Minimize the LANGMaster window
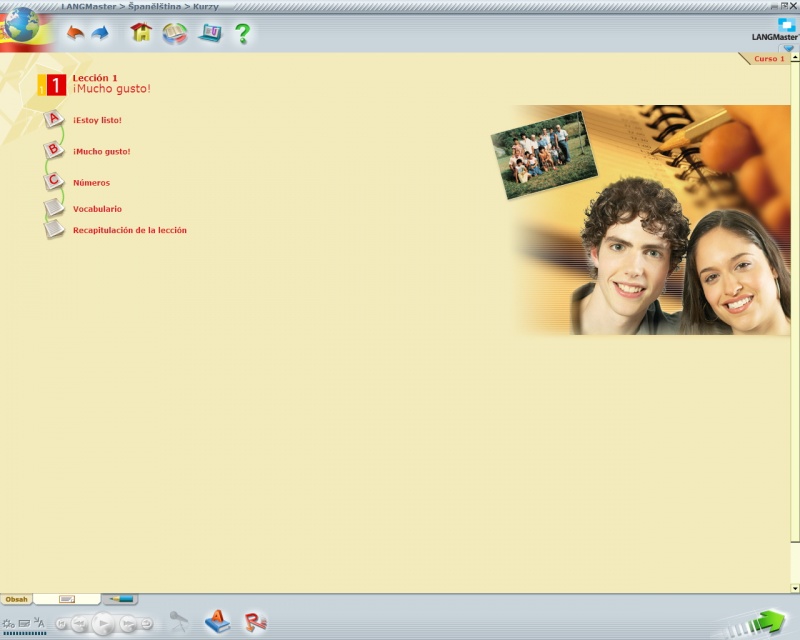Viewport: 800px width, 640px height. tap(775, 6)
